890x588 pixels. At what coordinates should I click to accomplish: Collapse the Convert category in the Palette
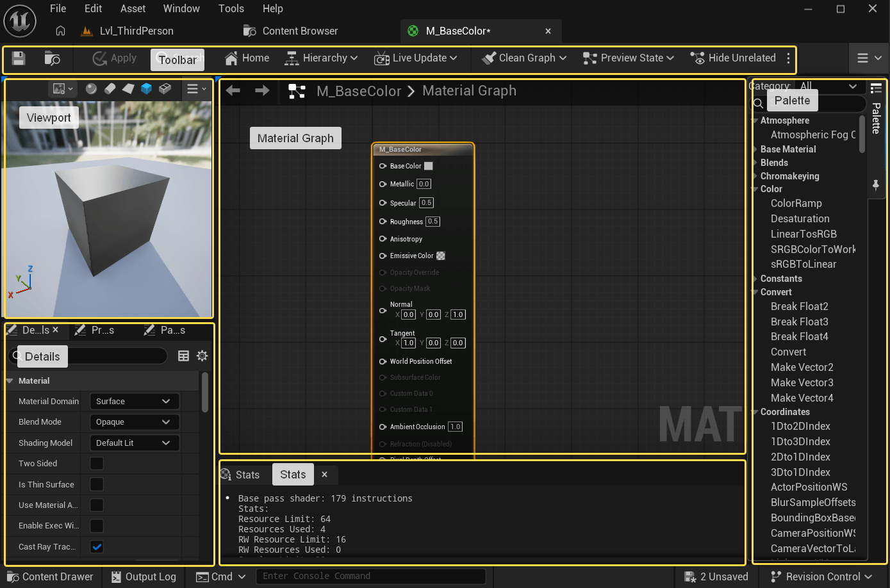[755, 292]
